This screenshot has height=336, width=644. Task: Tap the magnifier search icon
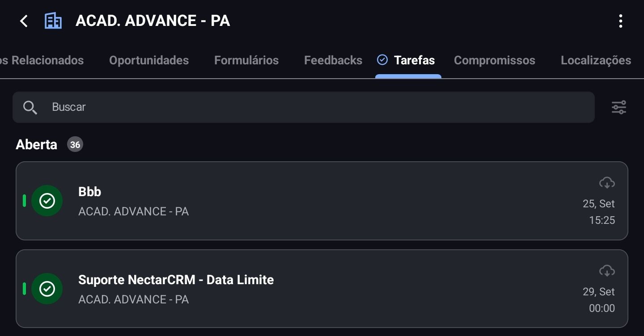point(30,108)
